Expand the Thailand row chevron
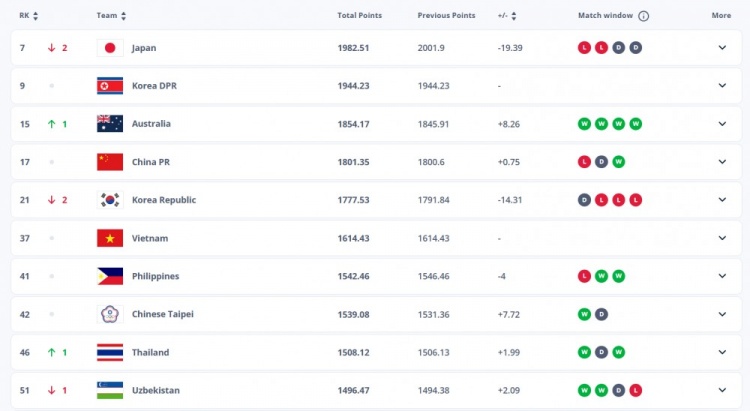 click(x=722, y=352)
